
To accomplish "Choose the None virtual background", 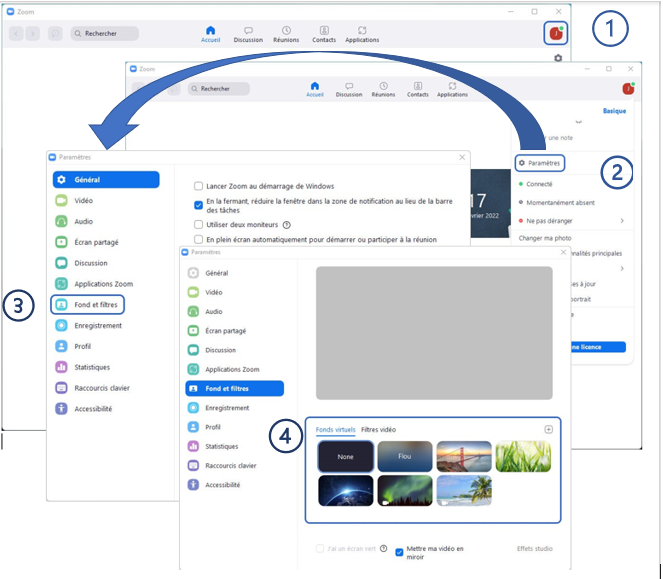I will 345,456.
